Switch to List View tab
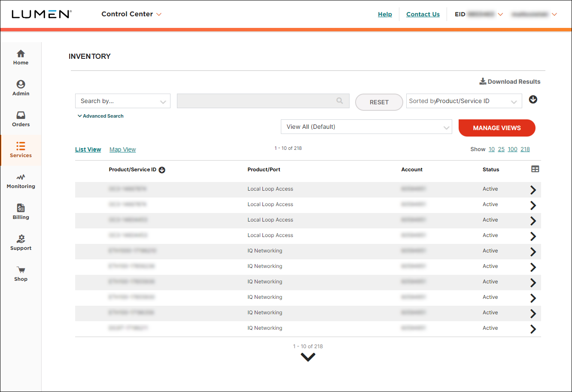 point(88,149)
